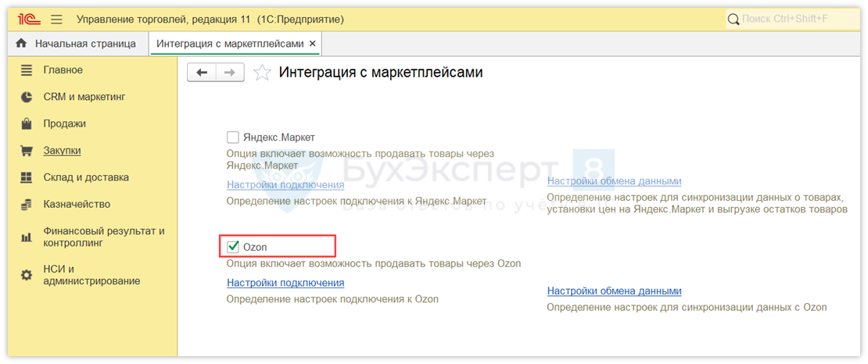This screenshot has height=364, width=868.
Task: Click the 1C application logo icon
Action: [x=30, y=20]
